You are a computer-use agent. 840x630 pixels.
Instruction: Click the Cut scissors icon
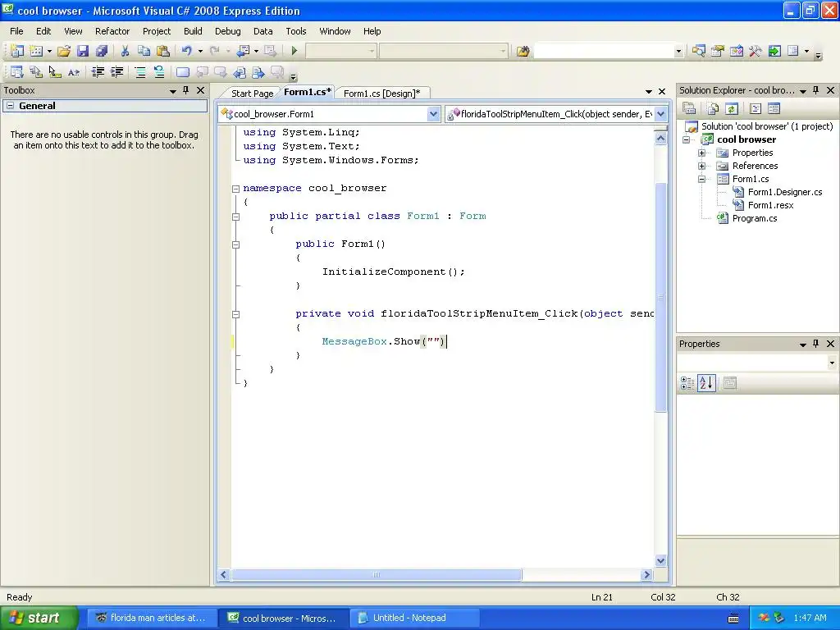pyautogui.click(x=125, y=51)
